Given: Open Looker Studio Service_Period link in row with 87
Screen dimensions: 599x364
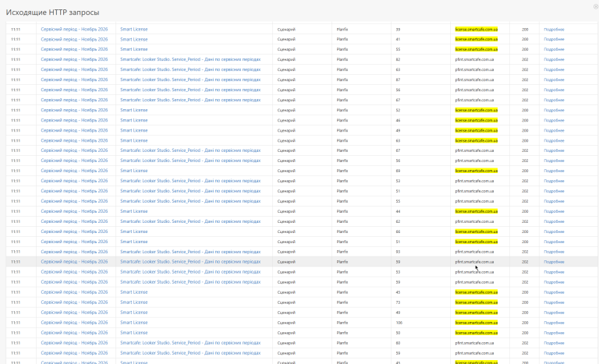Looking at the screenshot, I should 190,80.
